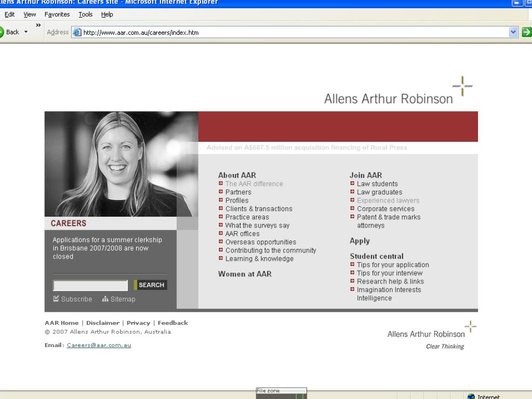The image size is (532, 399).
Task: Expand the toolbar overflow chevron
Action: [38, 25]
